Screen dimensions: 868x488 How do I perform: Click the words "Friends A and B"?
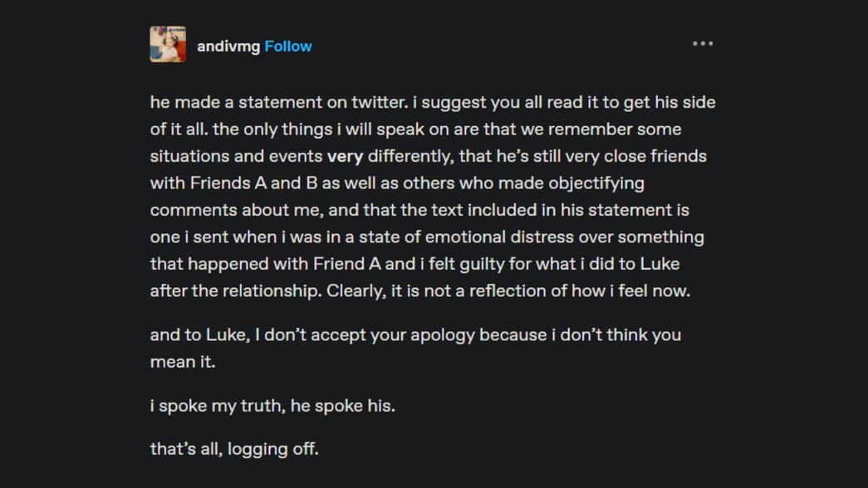(241, 183)
